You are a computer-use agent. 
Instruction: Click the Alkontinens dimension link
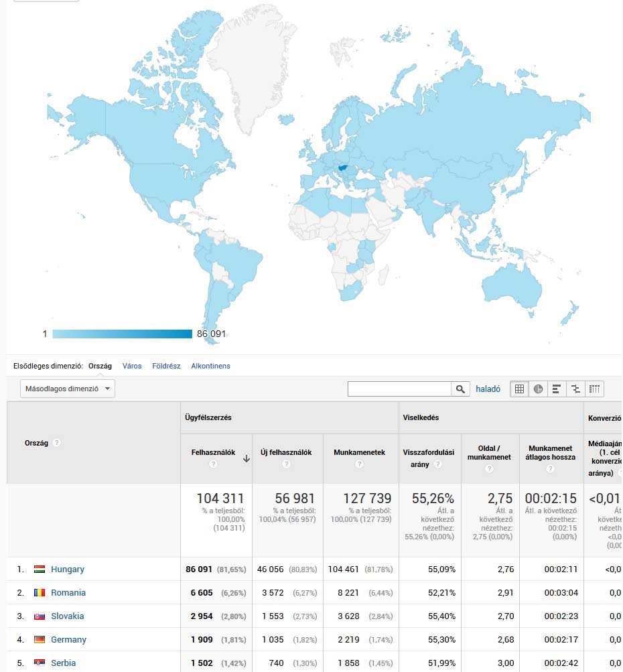(210, 366)
